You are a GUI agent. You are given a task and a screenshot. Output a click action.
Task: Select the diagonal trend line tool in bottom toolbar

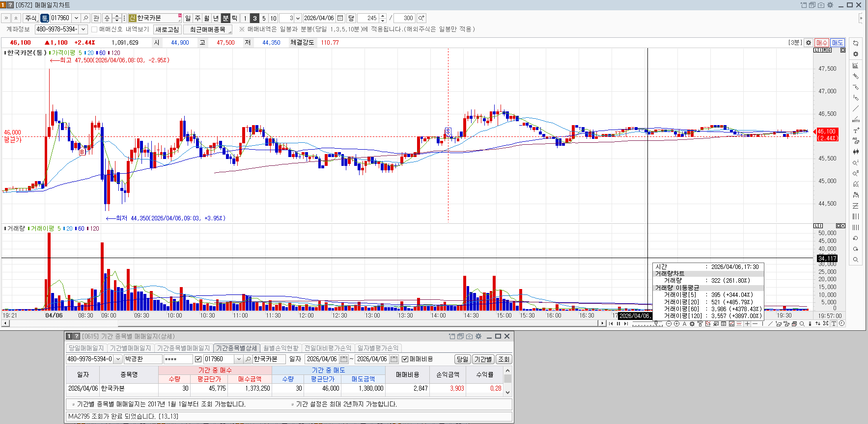point(770,324)
